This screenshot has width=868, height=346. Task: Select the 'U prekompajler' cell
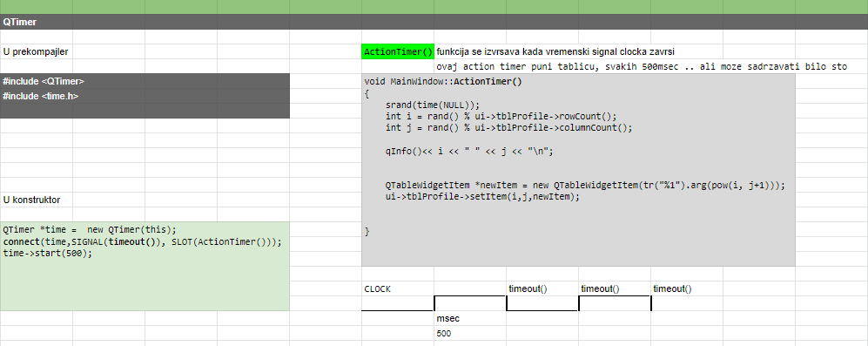[37, 51]
